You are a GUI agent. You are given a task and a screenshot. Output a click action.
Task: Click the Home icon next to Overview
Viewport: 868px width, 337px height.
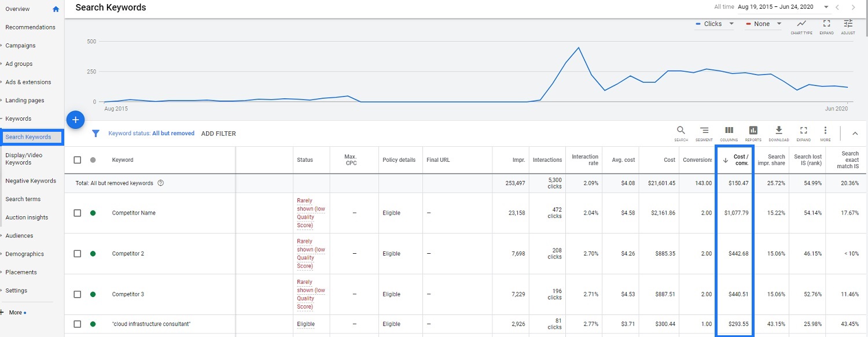coord(55,9)
